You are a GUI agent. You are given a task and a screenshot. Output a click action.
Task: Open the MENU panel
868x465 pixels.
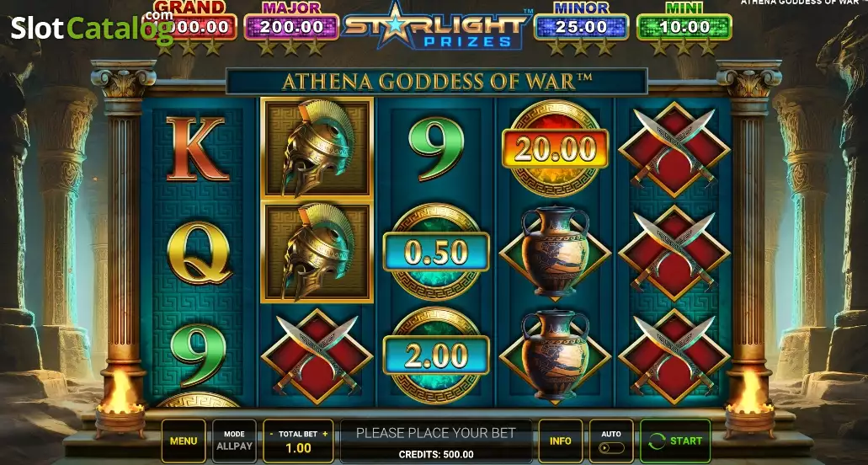[x=184, y=441]
